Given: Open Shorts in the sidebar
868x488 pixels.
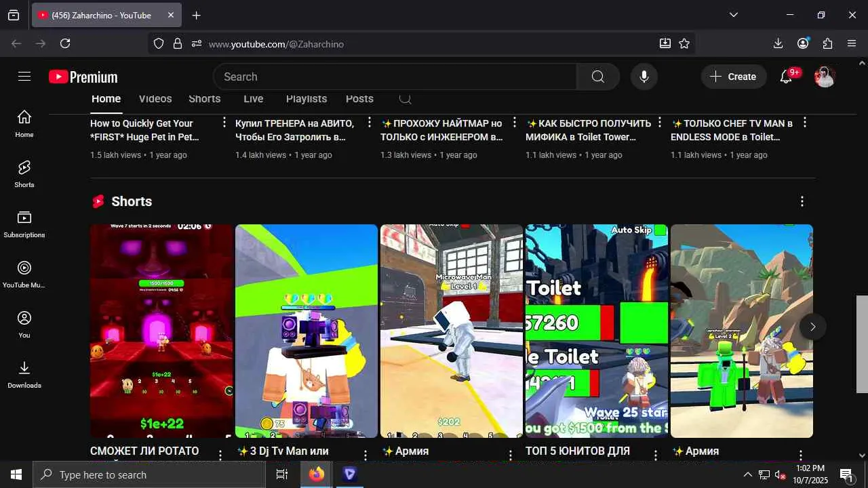Looking at the screenshot, I should tap(24, 174).
